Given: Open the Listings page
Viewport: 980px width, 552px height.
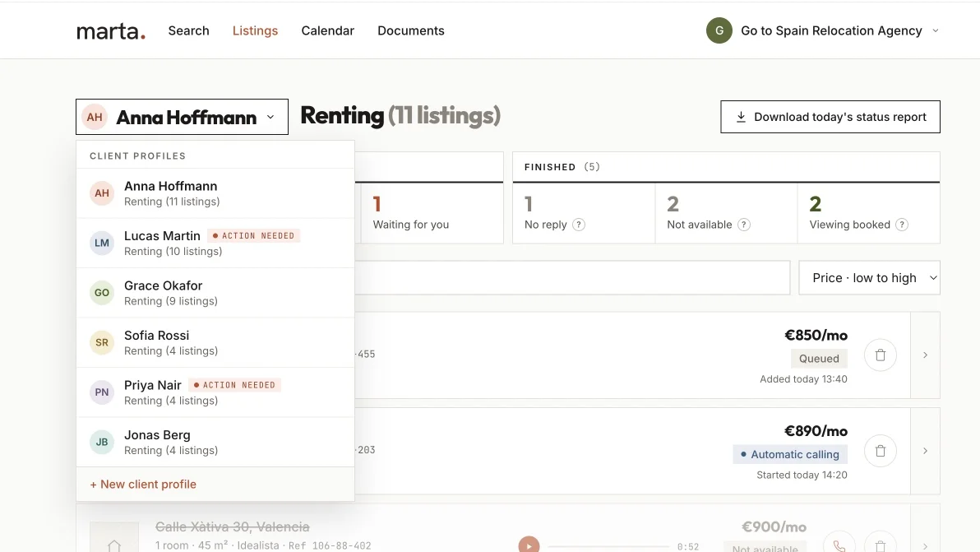Looking at the screenshot, I should (x=255, y=30).
